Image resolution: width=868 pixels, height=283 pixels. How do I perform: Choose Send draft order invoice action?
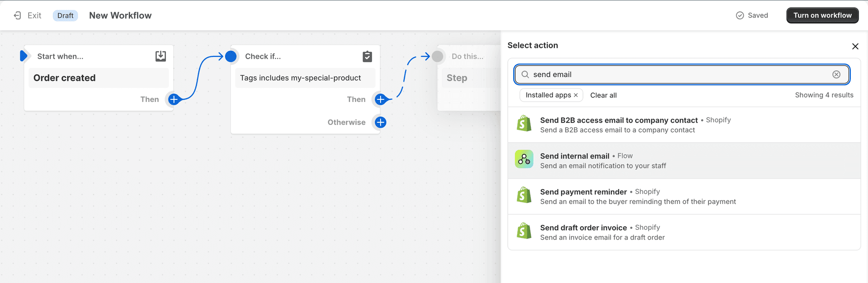click(x=684, y=232)
